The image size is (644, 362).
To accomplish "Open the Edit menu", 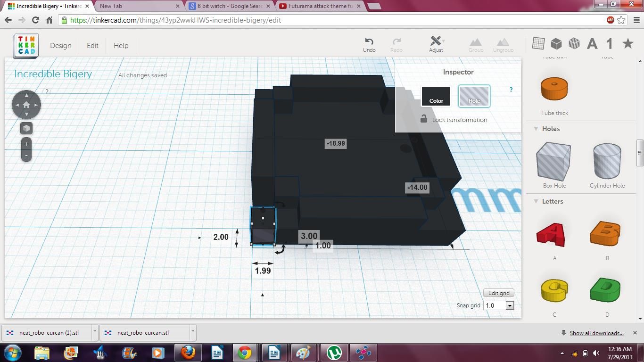I will pos(92,45).
